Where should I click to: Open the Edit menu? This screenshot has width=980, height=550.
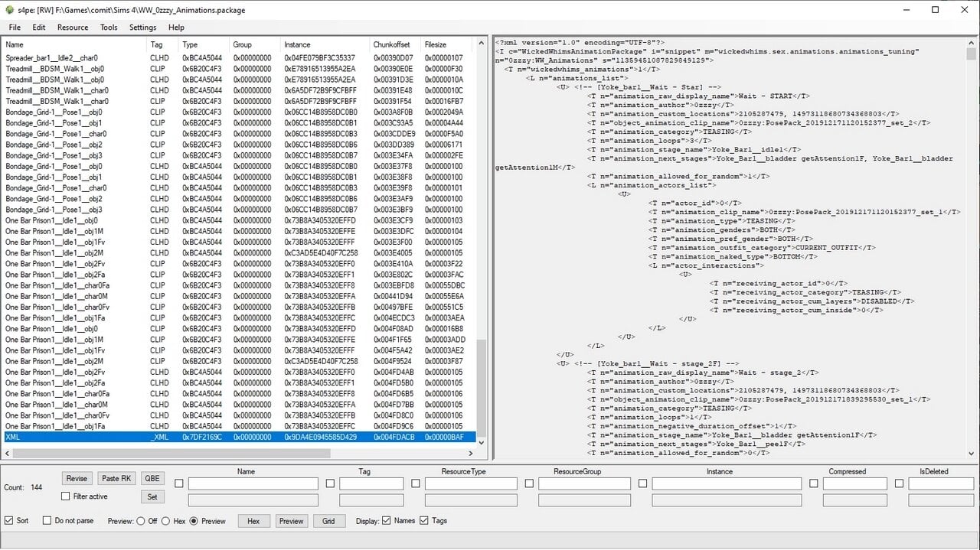click(x=38, y=28)
